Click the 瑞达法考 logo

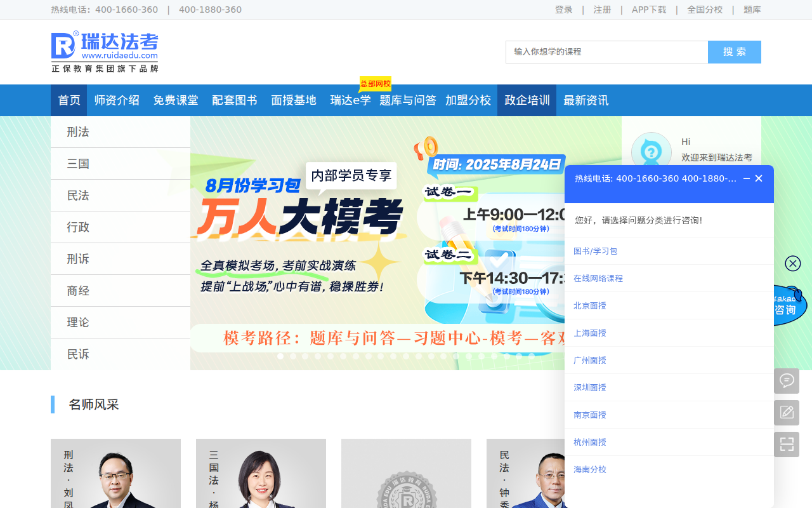105,52
